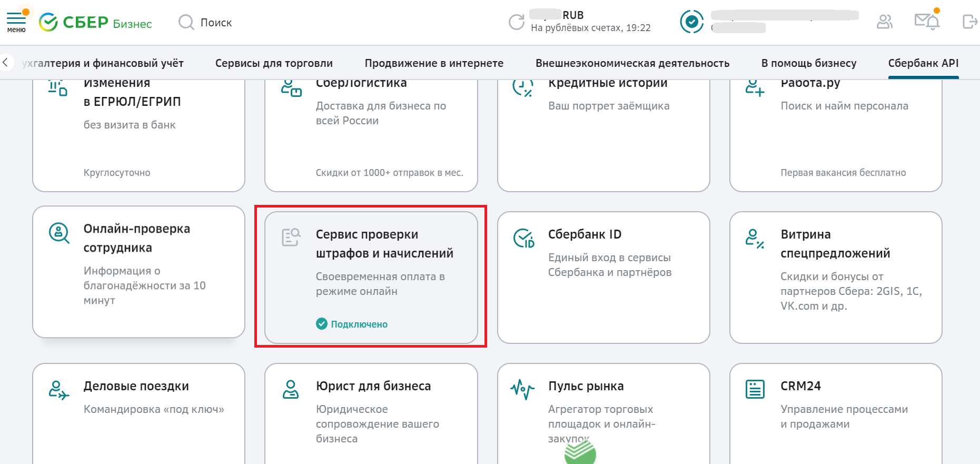Open Продвижение в интернете tab

pyautogui.click(x=434, y=63)
